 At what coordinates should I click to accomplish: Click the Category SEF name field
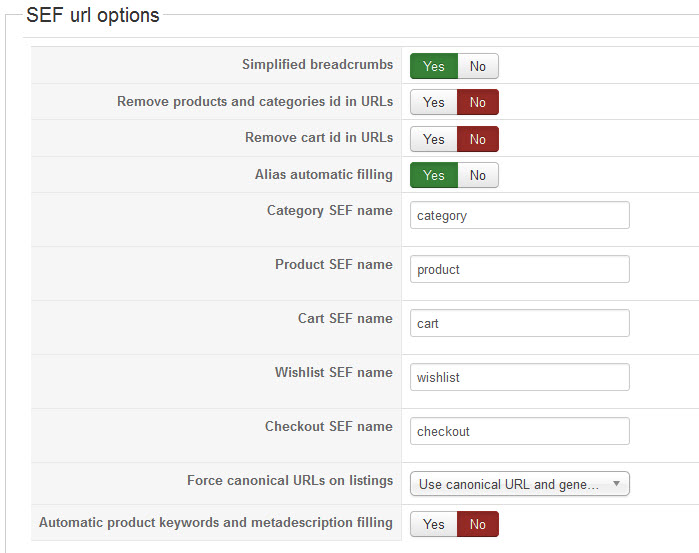519,215
